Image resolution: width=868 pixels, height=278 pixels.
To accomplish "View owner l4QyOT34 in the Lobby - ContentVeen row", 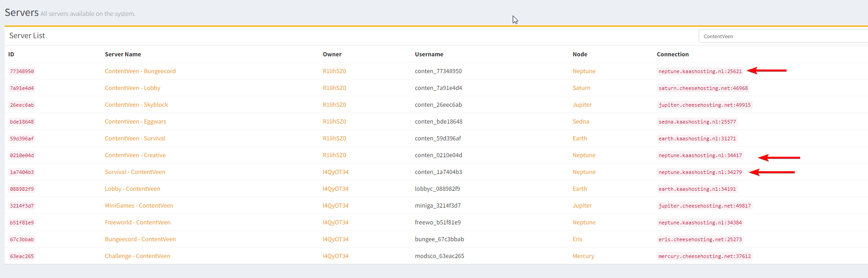I will click(x=335, y=189).
